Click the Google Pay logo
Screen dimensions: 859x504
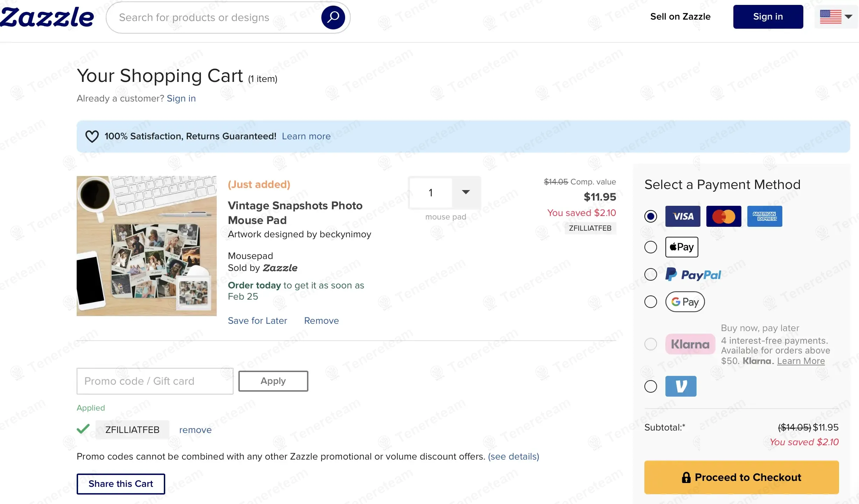coord(685,302)
